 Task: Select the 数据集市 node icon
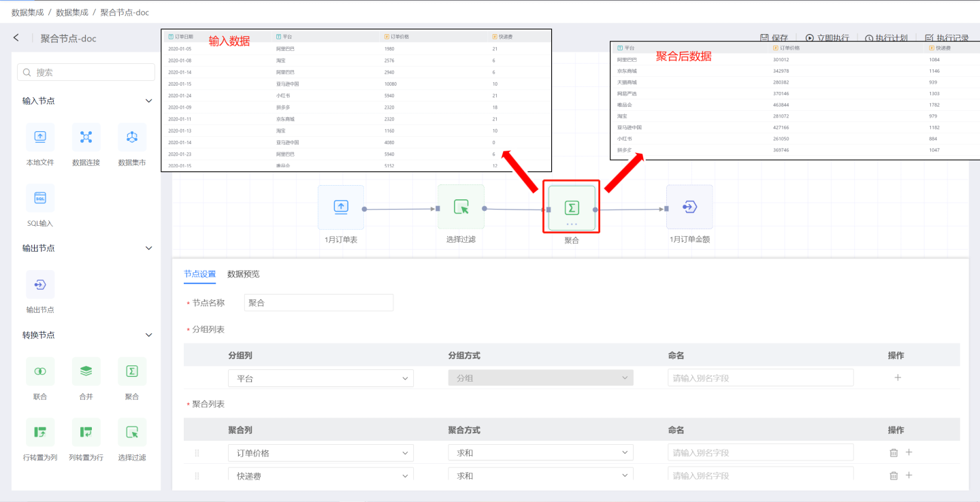(x=132, y=137)
